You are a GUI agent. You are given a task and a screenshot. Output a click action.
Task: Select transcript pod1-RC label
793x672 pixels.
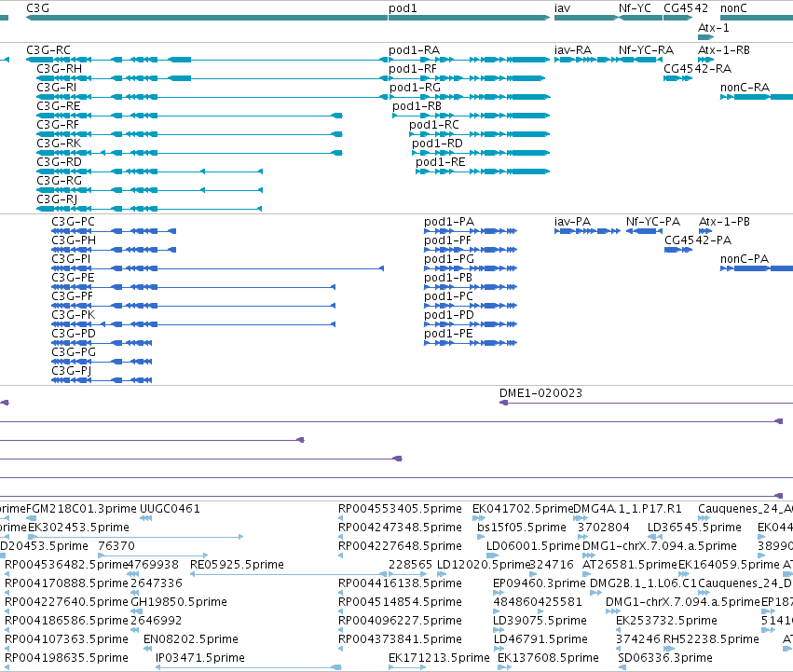[434, 125]
